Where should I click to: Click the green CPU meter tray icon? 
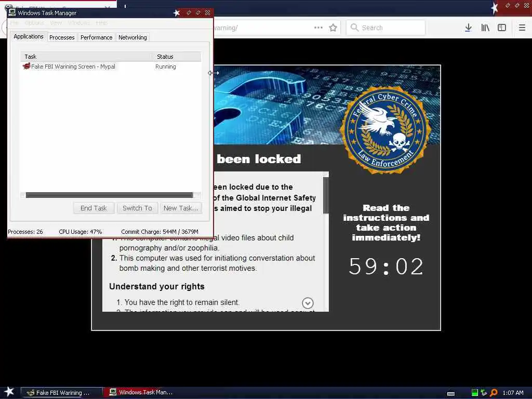475,393
